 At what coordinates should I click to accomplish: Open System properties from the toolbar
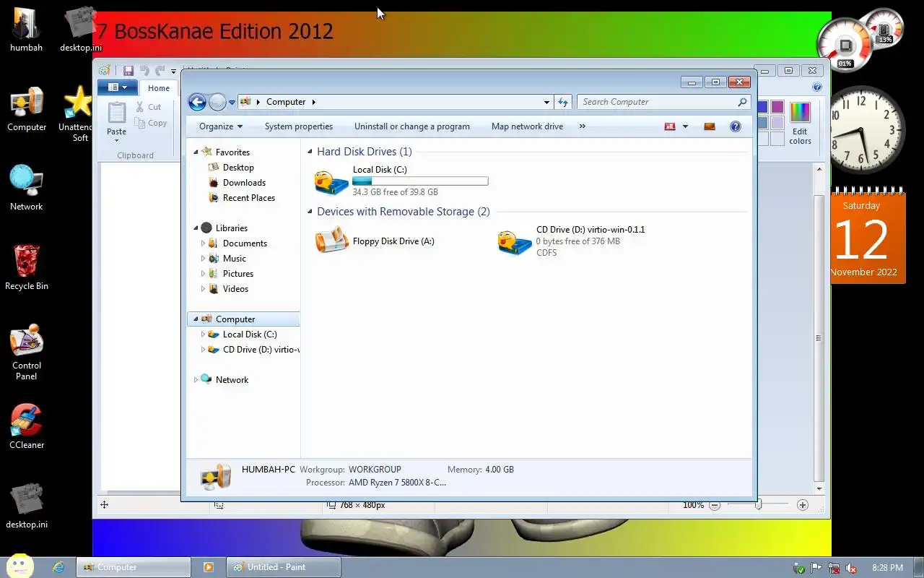click(x=299, y=126)
